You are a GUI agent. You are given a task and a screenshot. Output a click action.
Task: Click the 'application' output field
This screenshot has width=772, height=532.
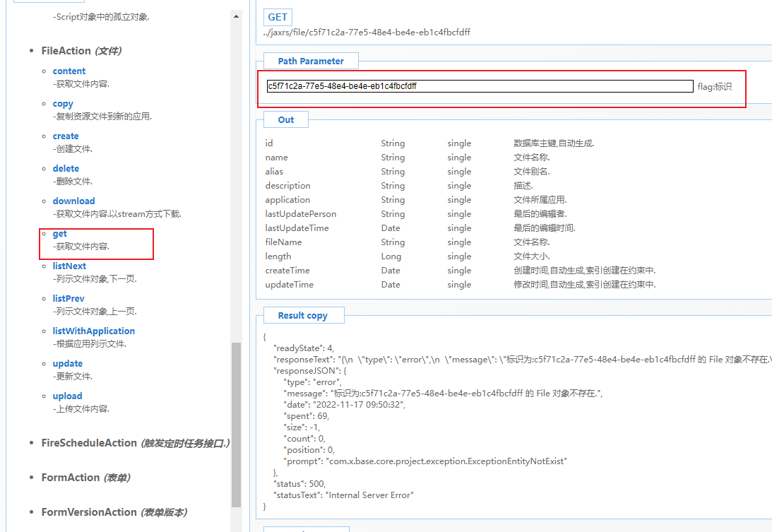(287, 200)
